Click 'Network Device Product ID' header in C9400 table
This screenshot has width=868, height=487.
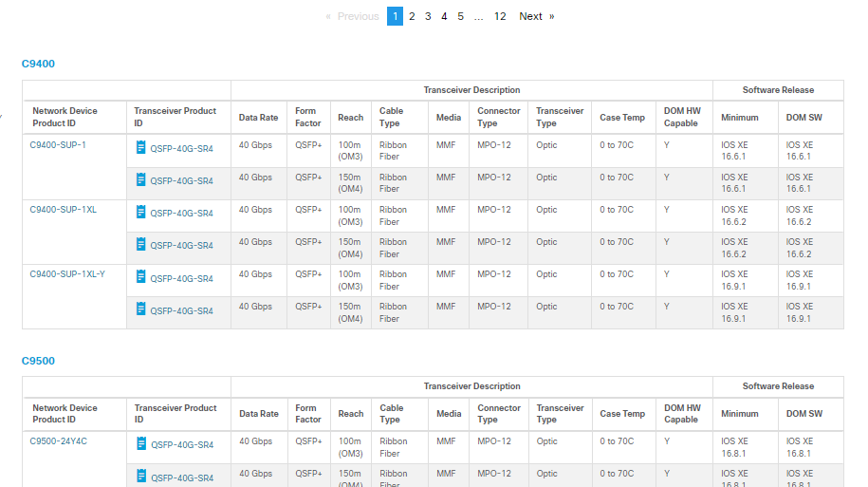[65, 117]
